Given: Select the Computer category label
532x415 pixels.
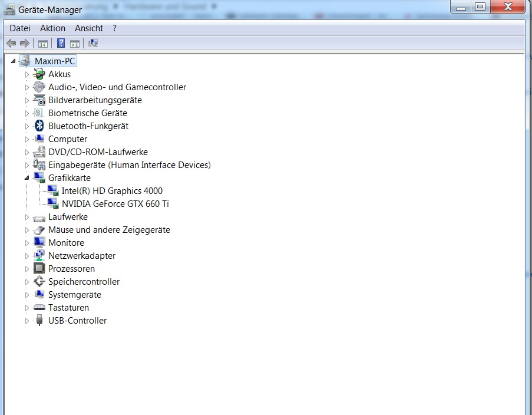Looking at the screenshot, I should tap(68, 139).
